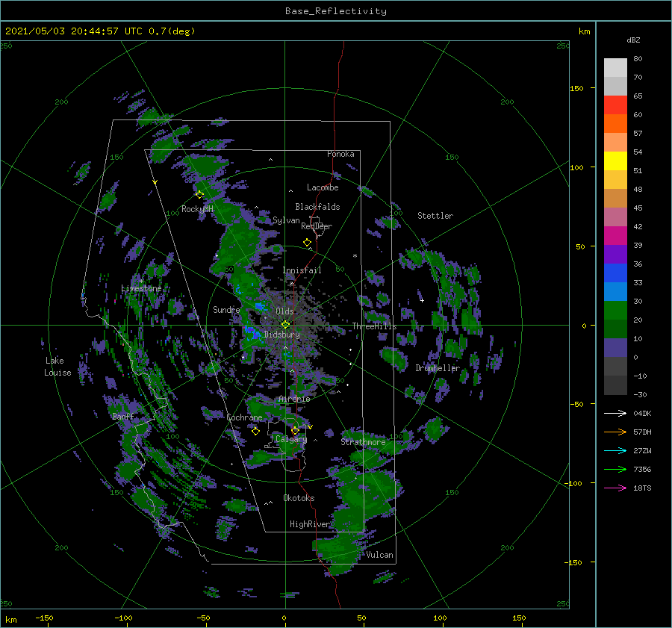This screenshot has width=672, height=628.
Task: Click the Calgary city label
Action: coord(291,439)
